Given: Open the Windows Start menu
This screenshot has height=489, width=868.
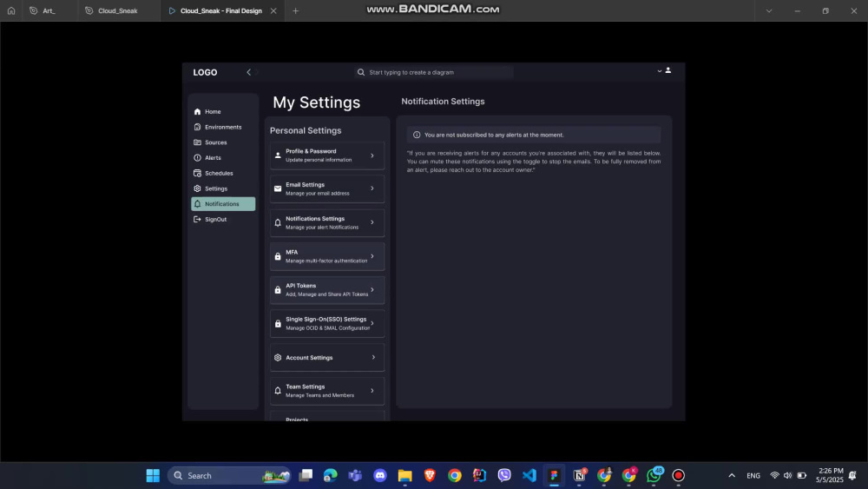Looking at the screenshot, I should click(x=153, y=475).
